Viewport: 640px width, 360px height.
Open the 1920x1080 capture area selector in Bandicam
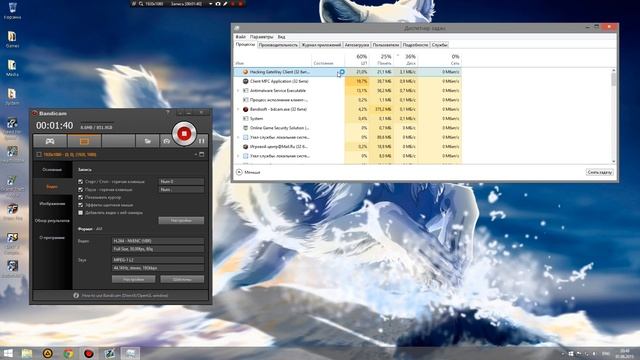(70, 155)
